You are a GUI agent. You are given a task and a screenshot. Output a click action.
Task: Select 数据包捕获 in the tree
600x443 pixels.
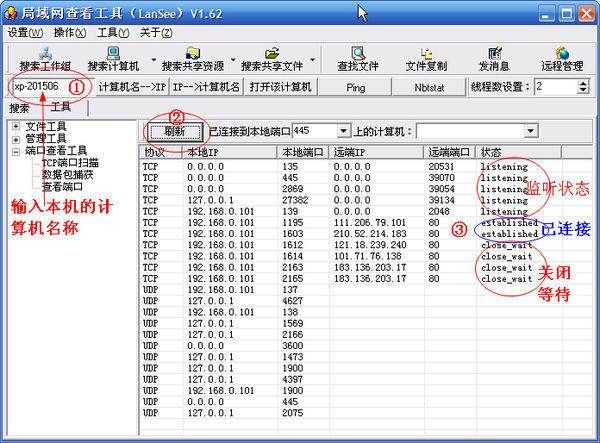[67, 175]
